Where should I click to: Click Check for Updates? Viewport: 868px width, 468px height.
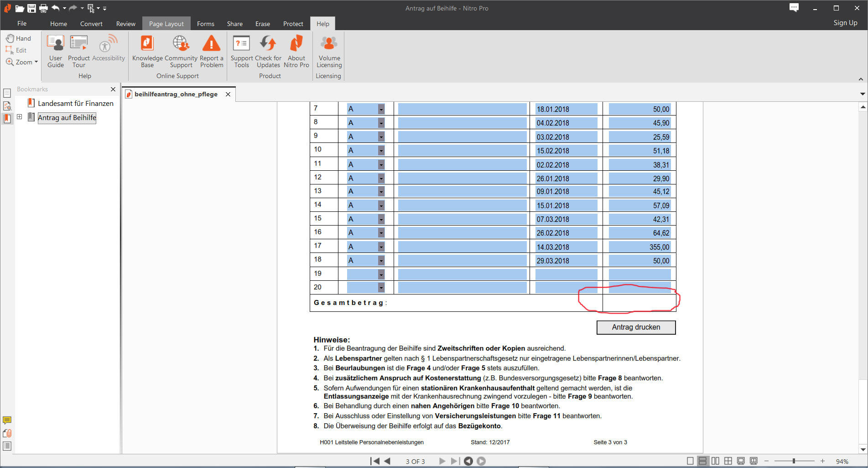(x=268, y=51)
